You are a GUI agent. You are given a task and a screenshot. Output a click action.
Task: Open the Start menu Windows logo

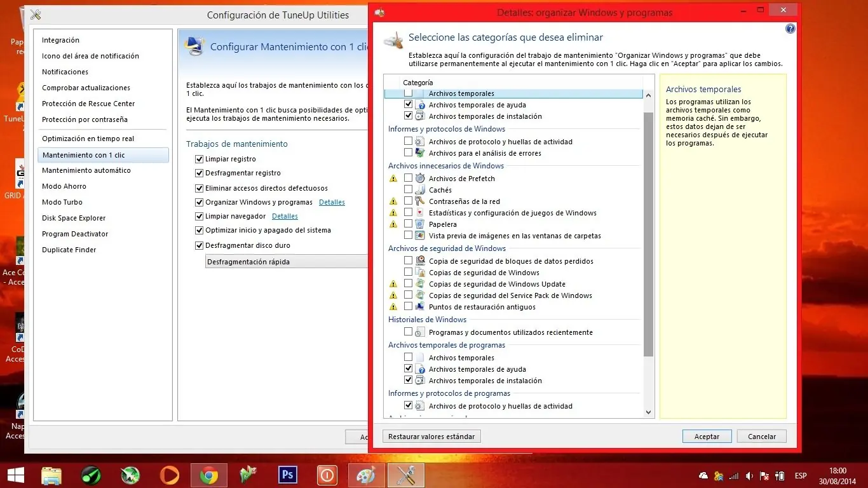[x=15, y=475]
